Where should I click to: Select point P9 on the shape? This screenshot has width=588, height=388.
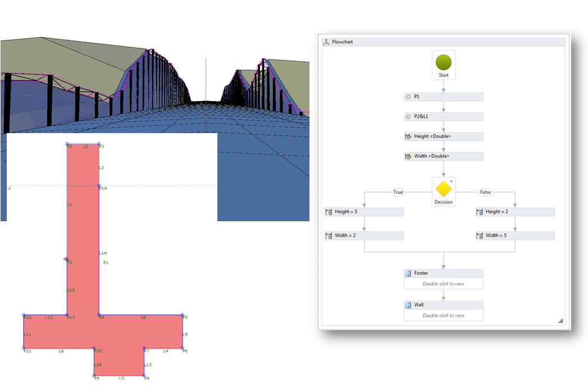[94, 375]
